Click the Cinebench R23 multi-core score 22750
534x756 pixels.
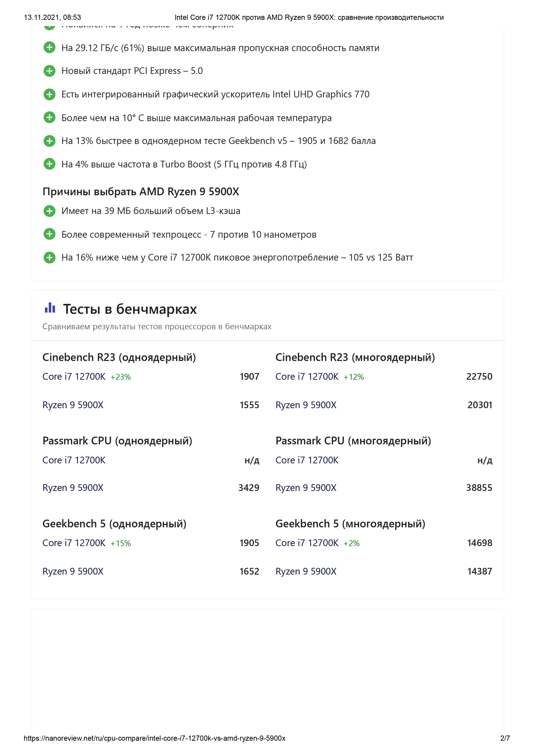point(479,376)
